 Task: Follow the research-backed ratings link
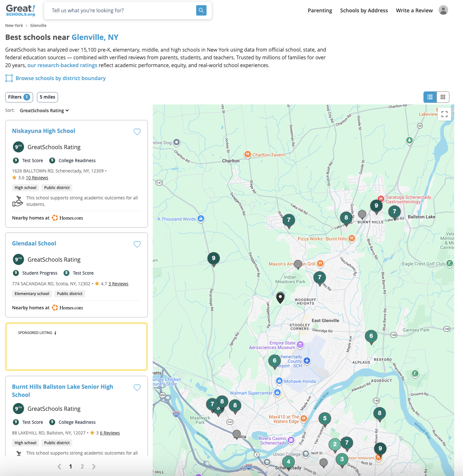pos(62,65)
